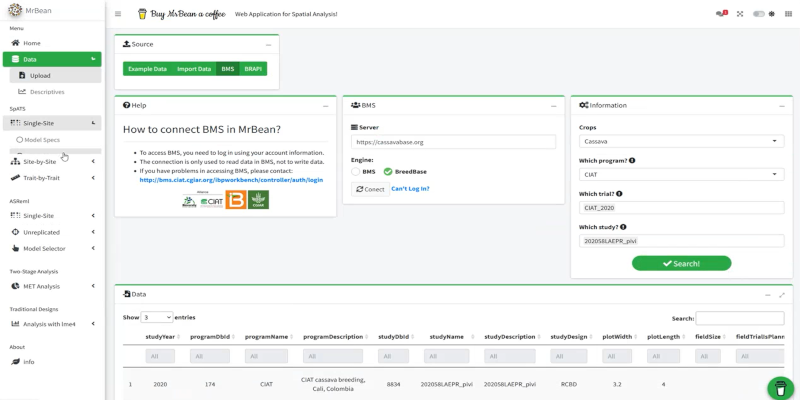This screenshot has height=400, width=800.
Task: Click the programDescription filter box
Action: pos(333,356)
